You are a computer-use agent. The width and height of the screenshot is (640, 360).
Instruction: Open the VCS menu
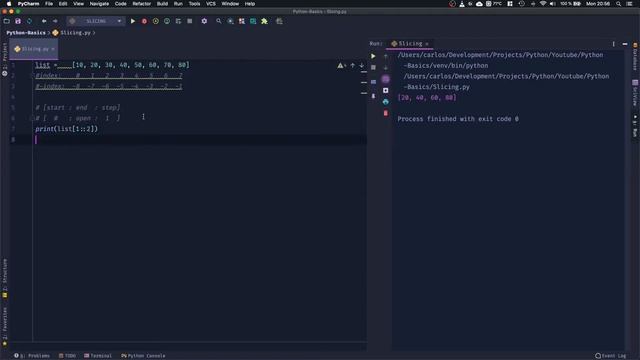211,4
